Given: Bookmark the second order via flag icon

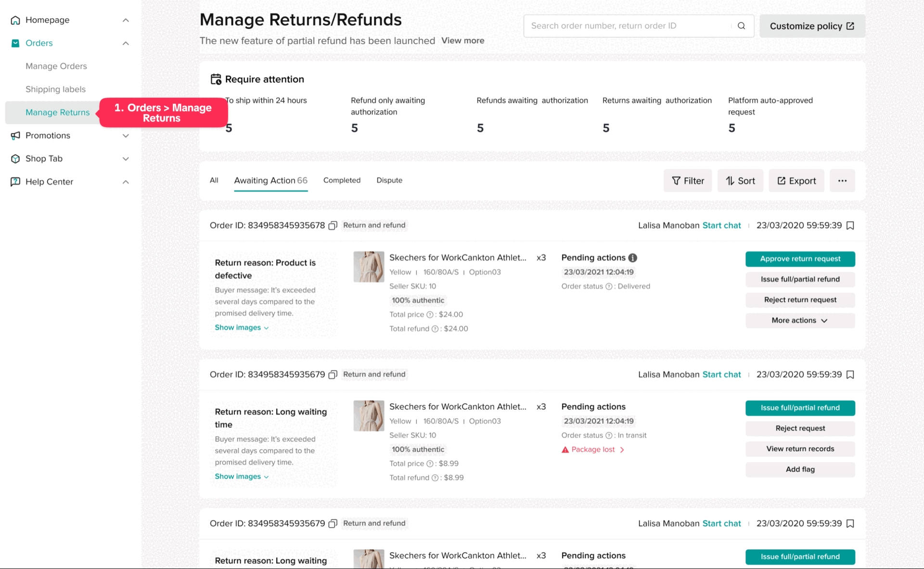Looking at the screenshot, I should 850,375.
